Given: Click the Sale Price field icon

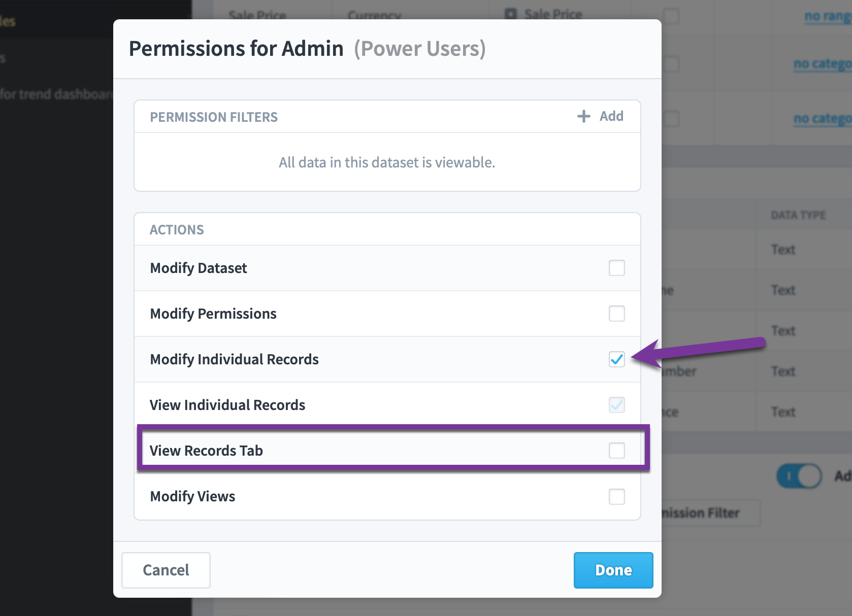Looking at the screenshot, I should coord(511,14).
